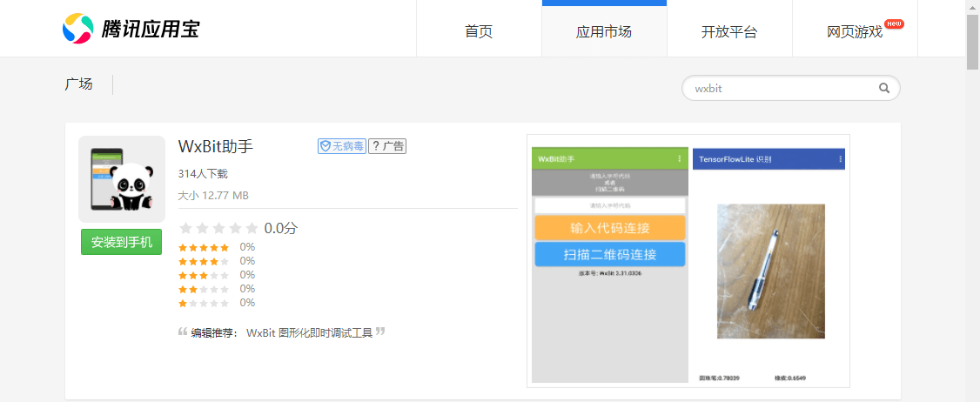
Task: Open the WxBit助手 screenshot thumbnail
Action: pos(610,265)
